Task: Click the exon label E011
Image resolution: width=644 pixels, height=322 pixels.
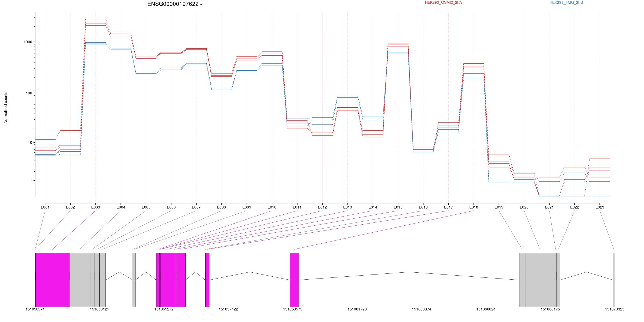Action: tap(297, 207)
